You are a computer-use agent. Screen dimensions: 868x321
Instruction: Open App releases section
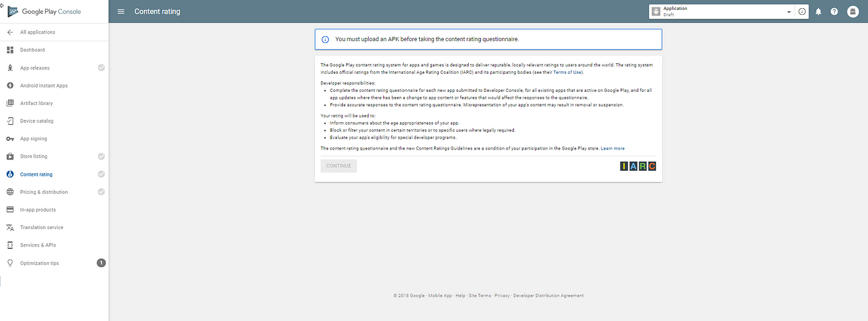pyautogui.click(x=35, y=68)
